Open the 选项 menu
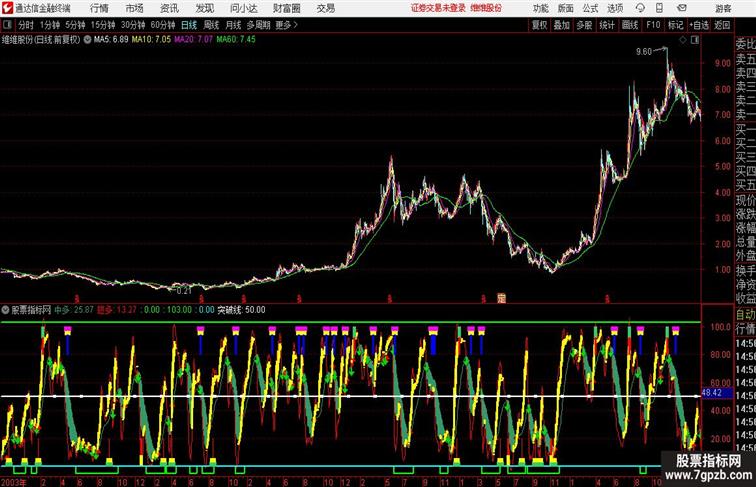Viewport: 756px width, 487px height. [x=615, y=8]
